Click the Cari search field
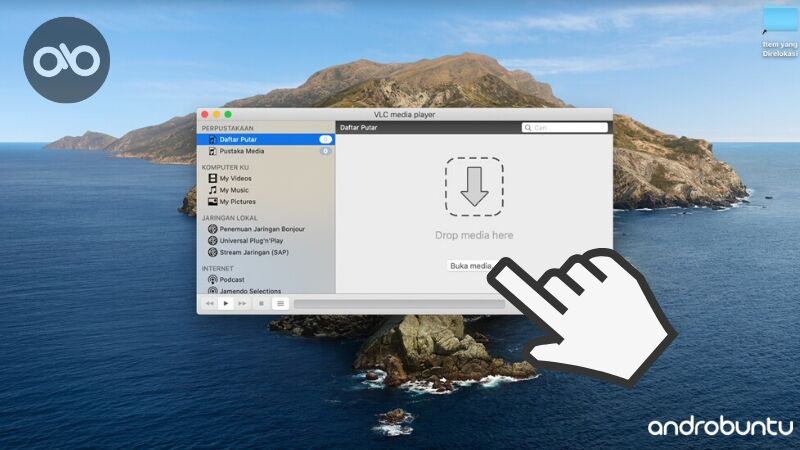Image resolution: width=800 pixels, height=450 pixels. (x=565, y=128)
